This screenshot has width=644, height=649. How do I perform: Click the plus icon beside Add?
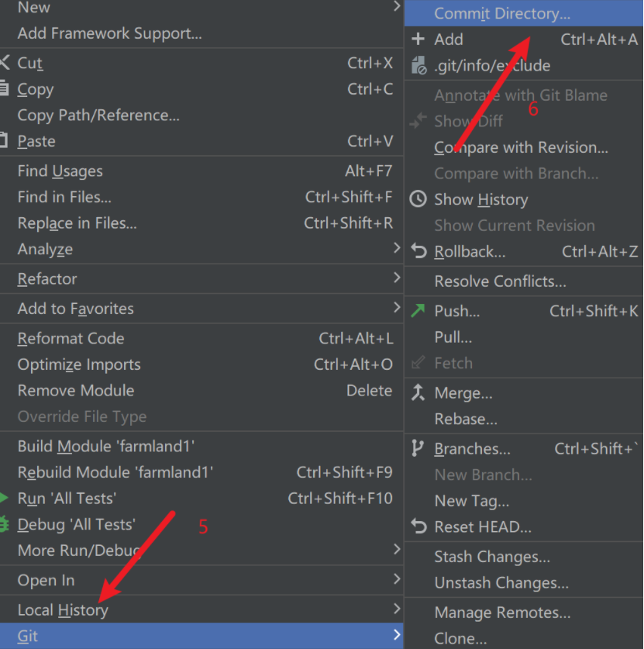[418, 40]
